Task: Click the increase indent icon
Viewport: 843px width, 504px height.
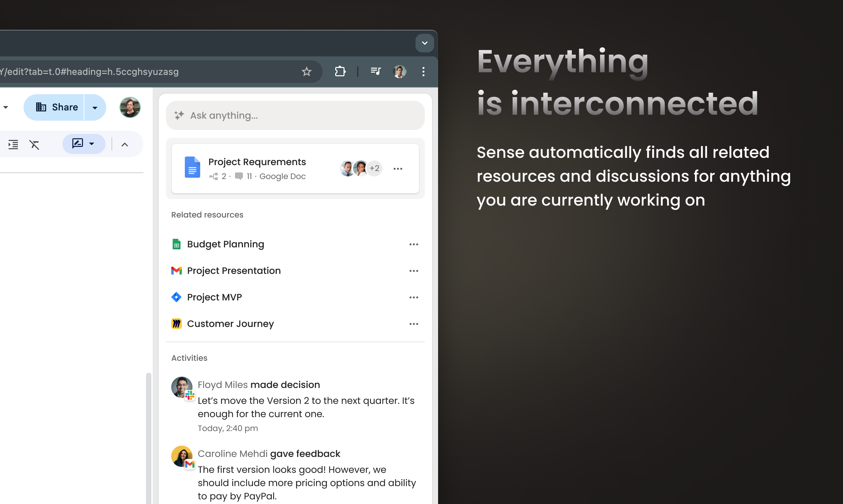Action: point(13,144)
